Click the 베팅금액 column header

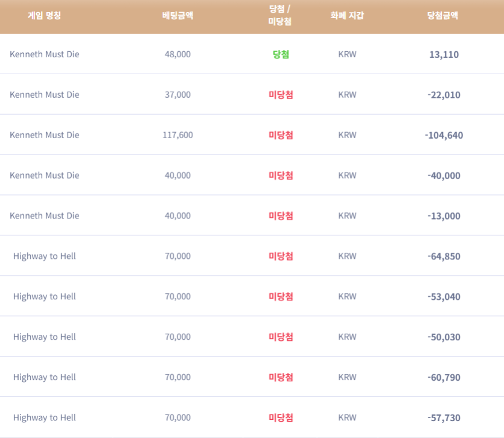pos(177,16)
